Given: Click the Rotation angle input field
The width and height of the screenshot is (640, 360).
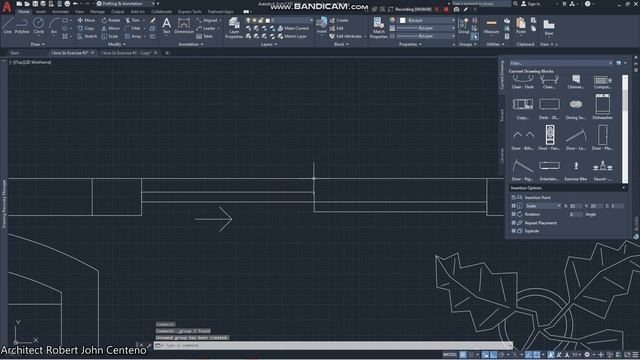Looking at the screenshot, I should point(576,214).
